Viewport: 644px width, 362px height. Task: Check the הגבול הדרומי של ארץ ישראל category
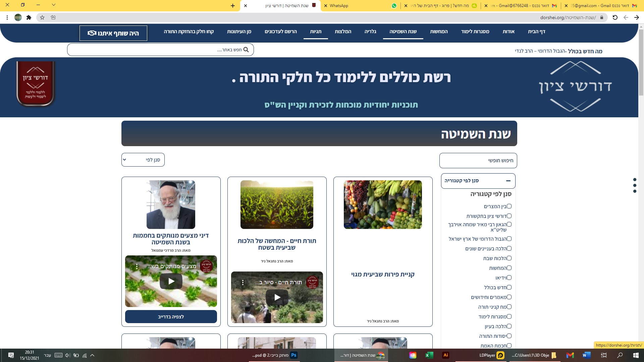(509, 239)
